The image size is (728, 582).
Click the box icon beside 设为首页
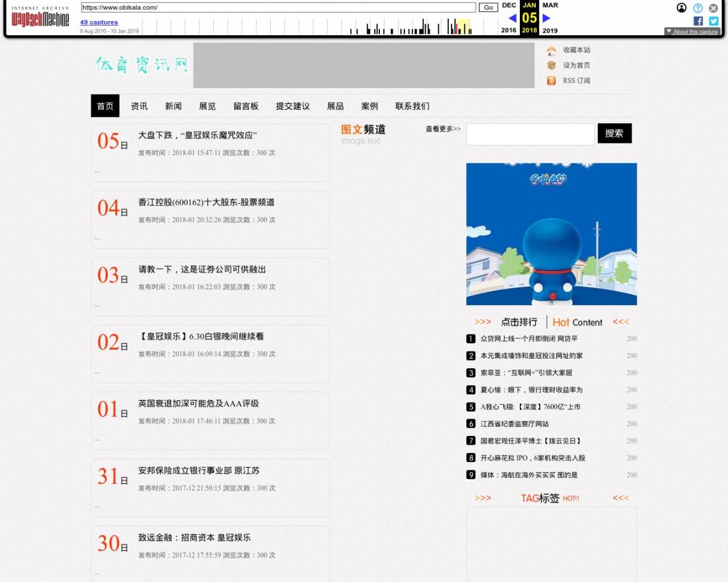pyautogui.click(x=551, y=66)
